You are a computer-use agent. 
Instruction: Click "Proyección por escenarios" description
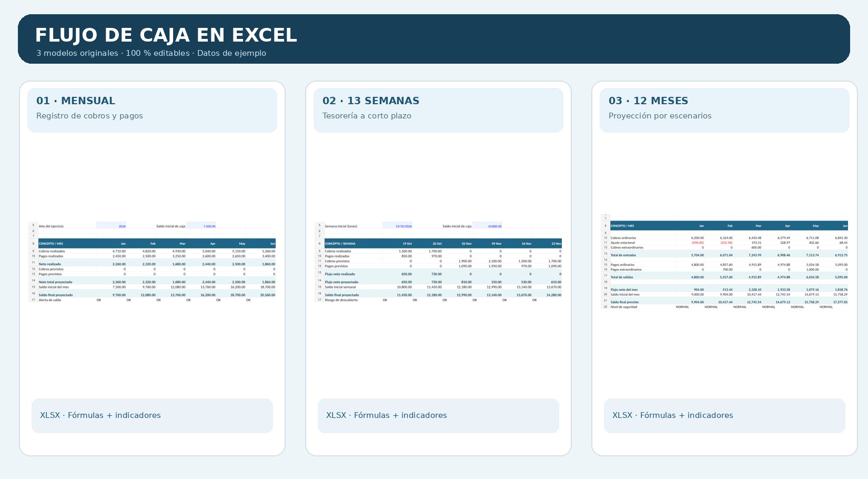click(660, 116)
